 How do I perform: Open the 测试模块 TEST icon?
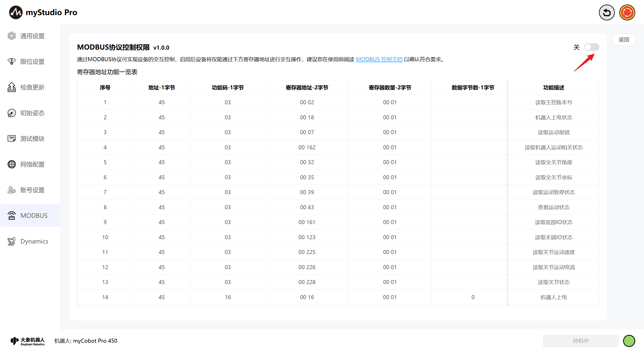[x=12, y=138]
